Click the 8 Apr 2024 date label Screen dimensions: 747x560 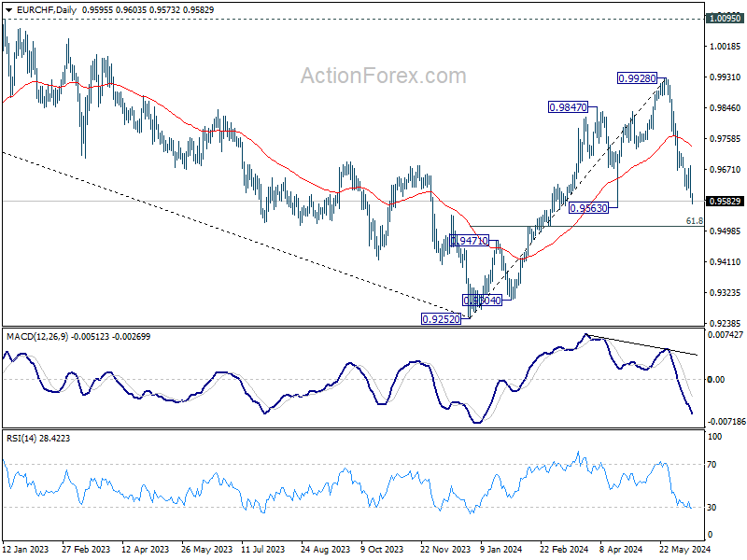621,549
